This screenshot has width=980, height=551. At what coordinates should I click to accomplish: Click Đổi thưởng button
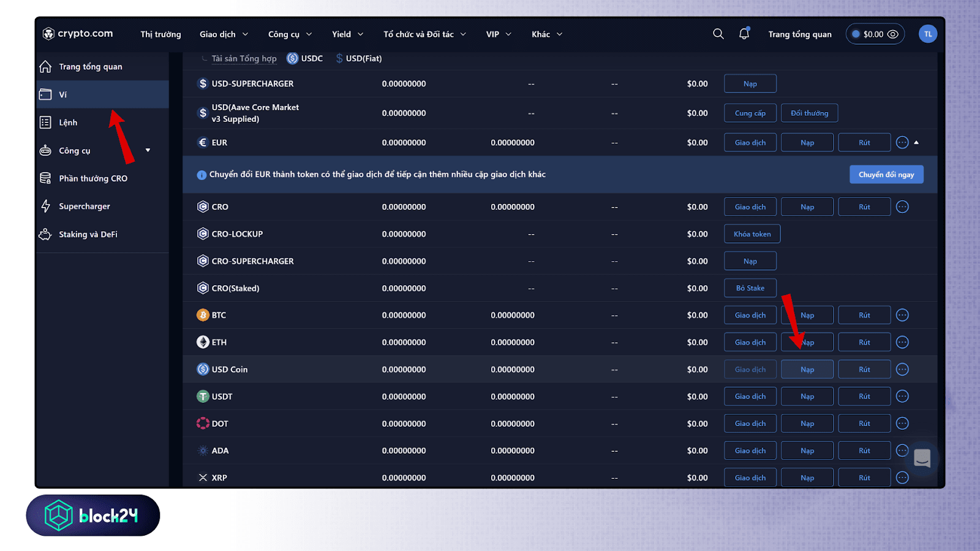809,113
